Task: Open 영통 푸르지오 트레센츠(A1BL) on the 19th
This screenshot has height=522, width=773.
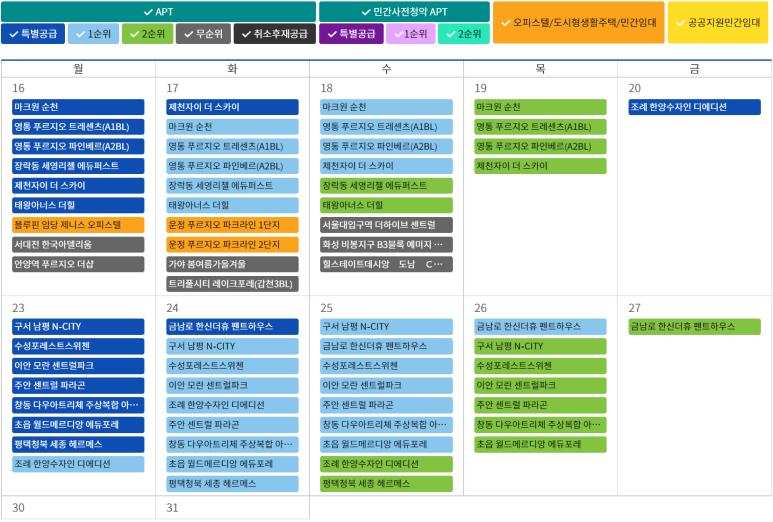Action: click(x=540, y=127)
